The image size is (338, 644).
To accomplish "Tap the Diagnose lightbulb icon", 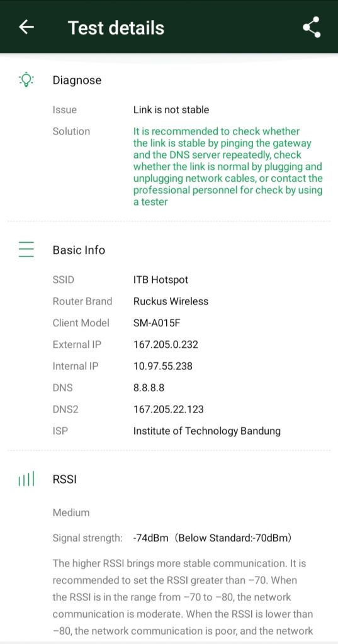I will coord(26,80).
